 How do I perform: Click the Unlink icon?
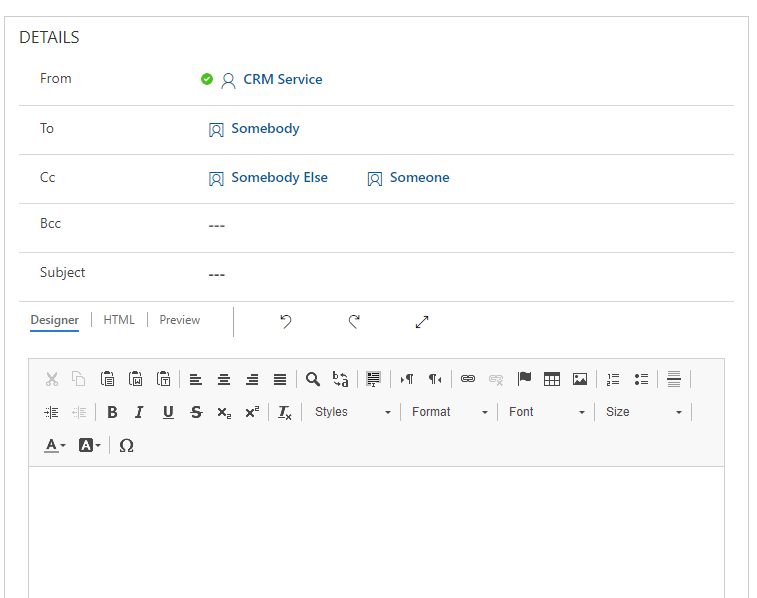[x=496, y=379]
